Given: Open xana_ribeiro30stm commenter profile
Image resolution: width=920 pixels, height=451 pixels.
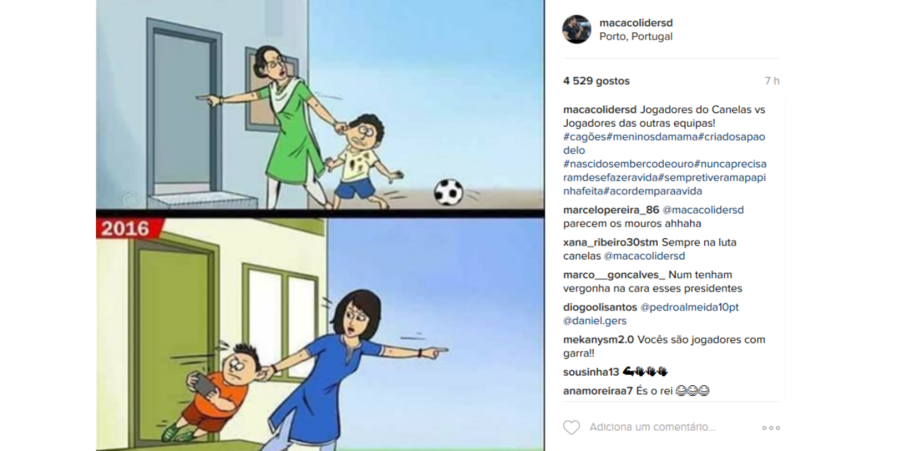Looking at the screenshot, I should (611, 242).
